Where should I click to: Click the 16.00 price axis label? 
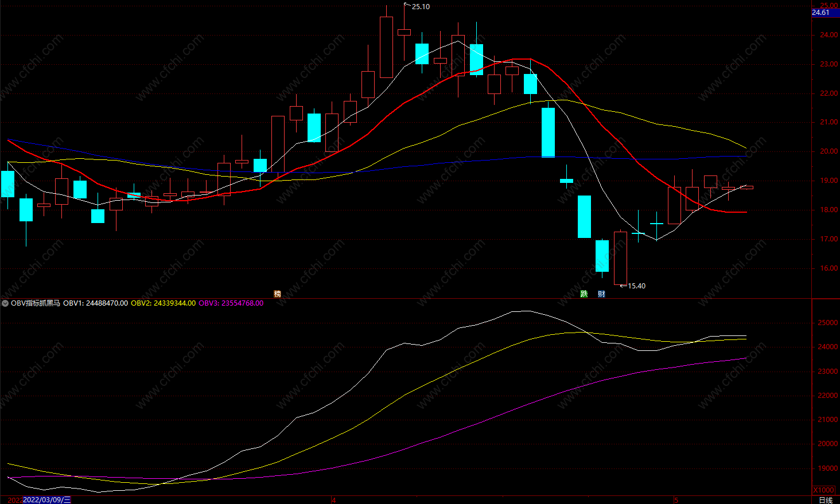coord(829,268)
